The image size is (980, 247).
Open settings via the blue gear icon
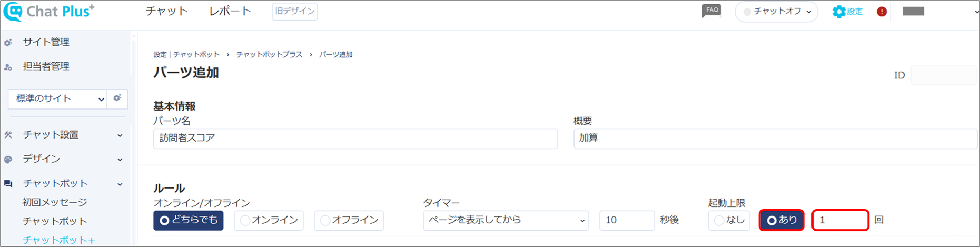pyautogui.click(x=838, y=12)
